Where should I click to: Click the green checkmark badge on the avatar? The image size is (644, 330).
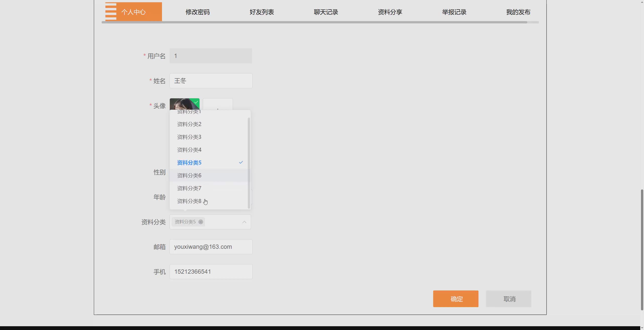[196, 102]
